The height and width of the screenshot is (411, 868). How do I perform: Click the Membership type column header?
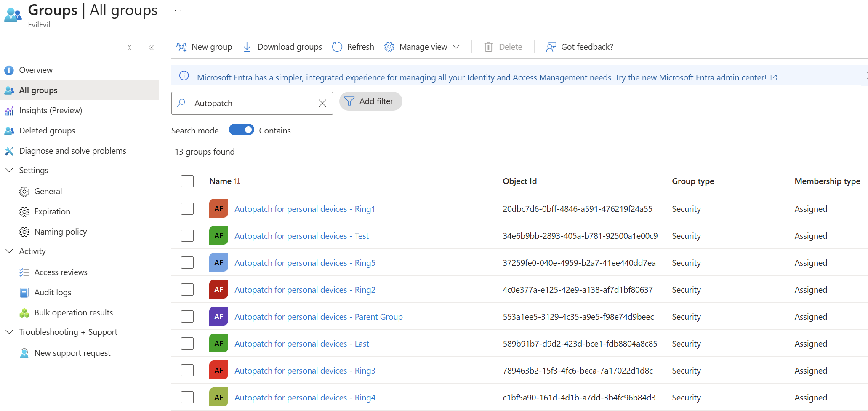click(827, 181)
